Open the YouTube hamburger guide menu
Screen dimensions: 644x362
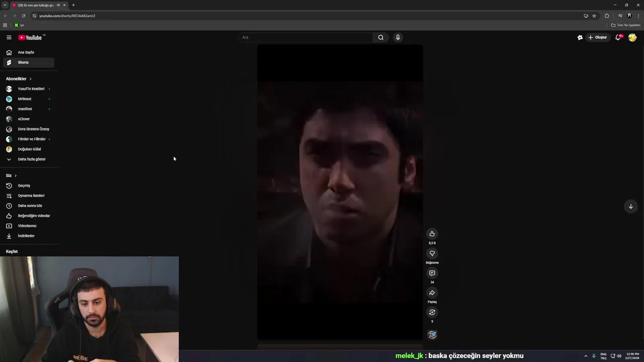point(9,37)
